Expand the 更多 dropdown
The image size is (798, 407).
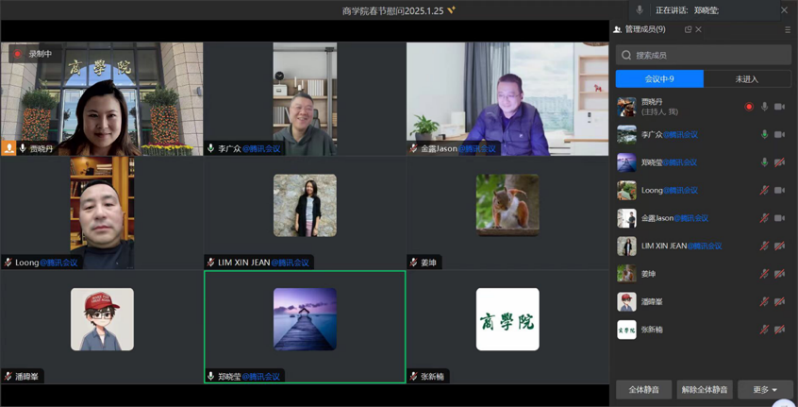(766, 389)
